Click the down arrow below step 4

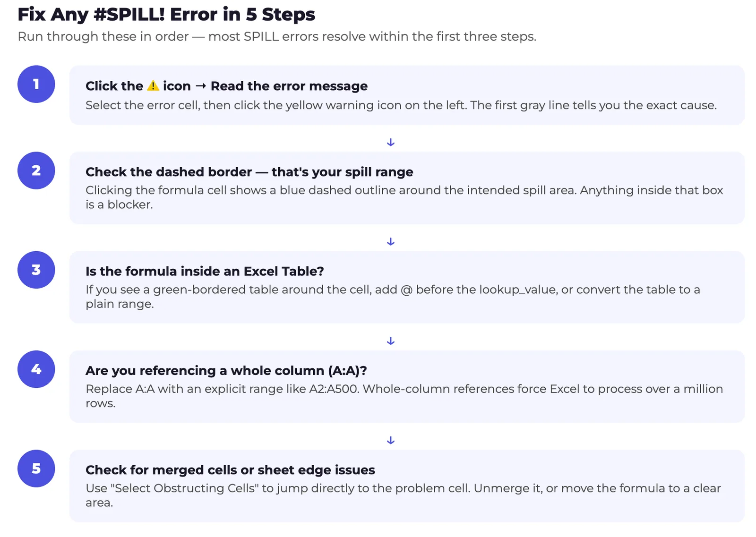[390, 440]
